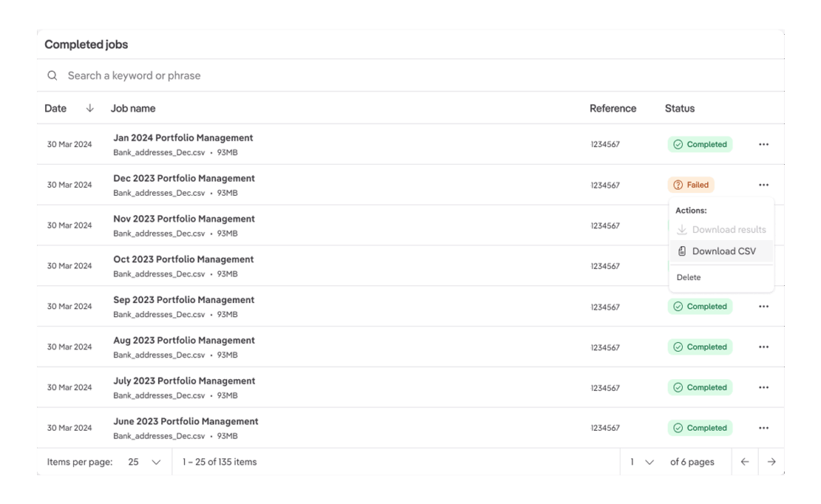This screenshot has height=504, width=821.
Task: Click the Failed status badge
Action: (x=691, y=185)
